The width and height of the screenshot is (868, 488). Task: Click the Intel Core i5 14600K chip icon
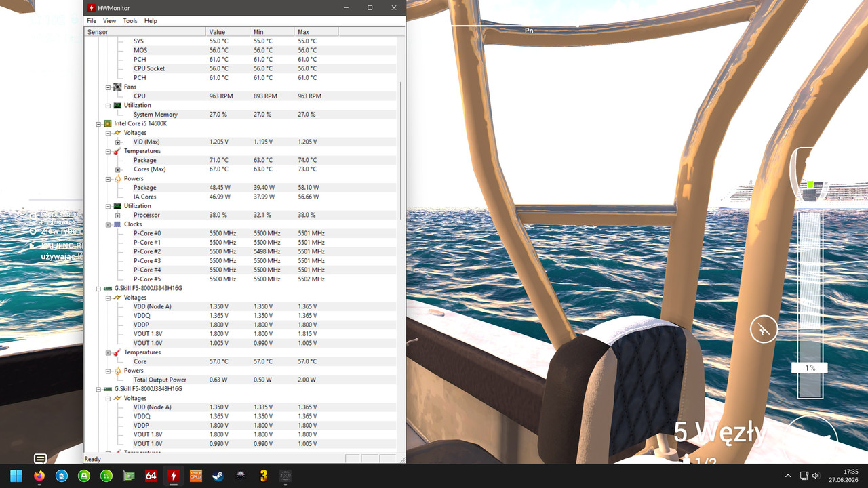click(x=107, y=123)
